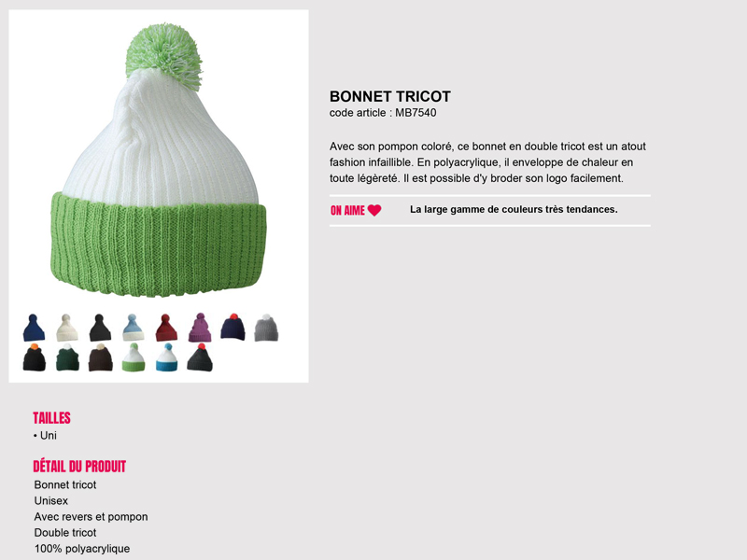747x560 pixels.
Task: Choose the dark grey hat with red pompom
Action: coord(200,357)
